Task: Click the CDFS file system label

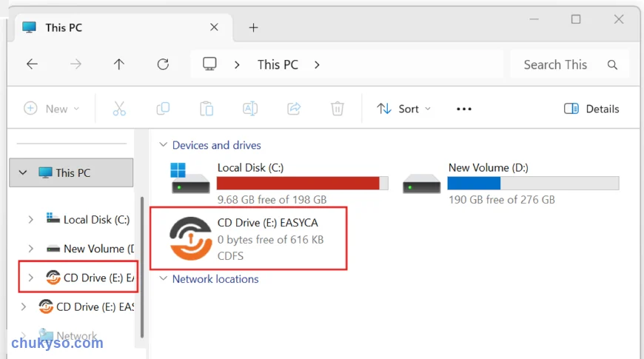Action: tap(230, 256)
